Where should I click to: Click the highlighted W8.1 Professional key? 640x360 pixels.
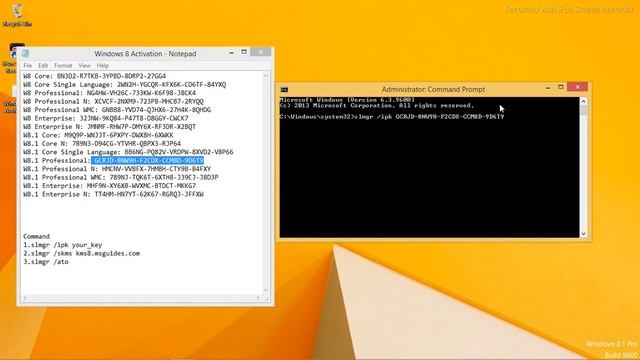147,160
